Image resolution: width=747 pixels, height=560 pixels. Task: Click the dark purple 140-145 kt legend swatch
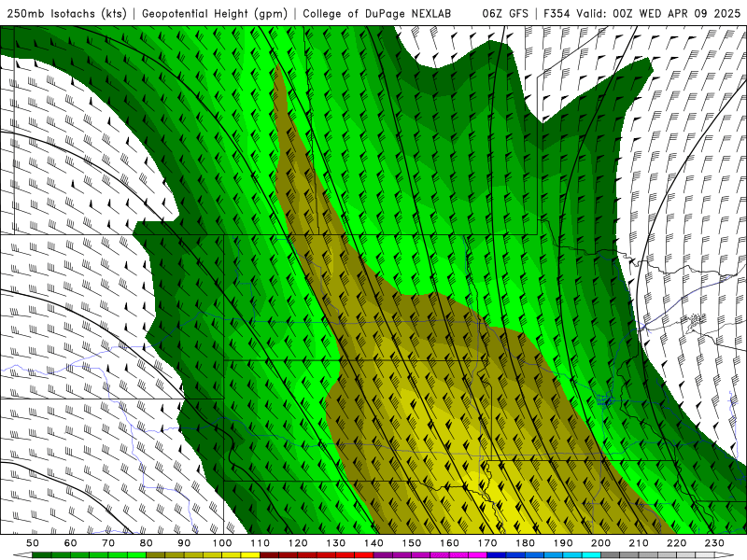click(x=383, y=555)
